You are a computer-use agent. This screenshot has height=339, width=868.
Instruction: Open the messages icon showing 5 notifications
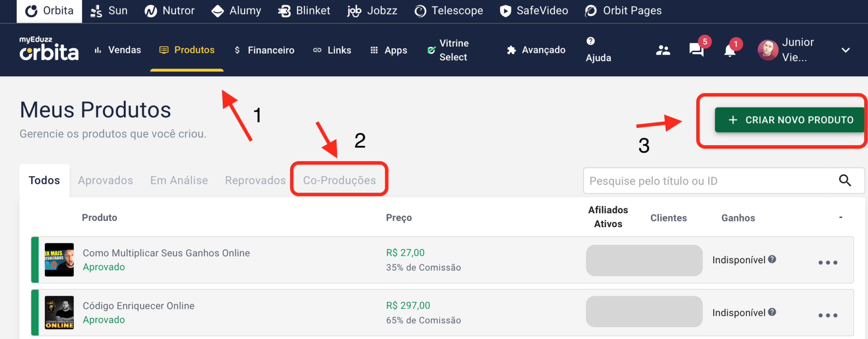pyautogui.click(x=696, y=50)
